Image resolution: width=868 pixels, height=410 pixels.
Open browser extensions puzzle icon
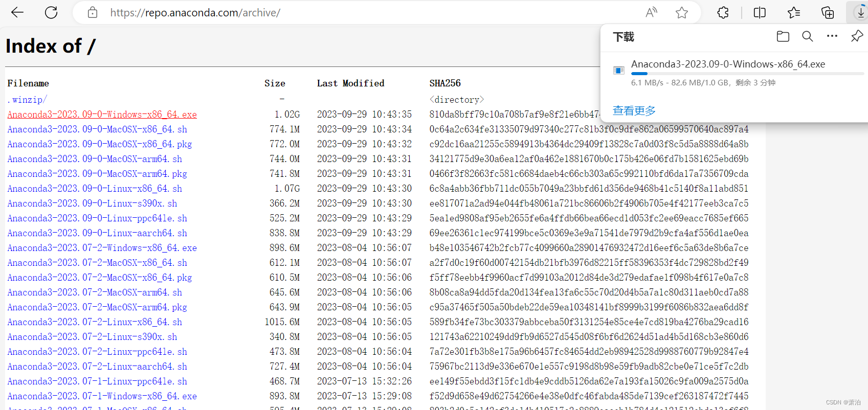coord(723,12)
